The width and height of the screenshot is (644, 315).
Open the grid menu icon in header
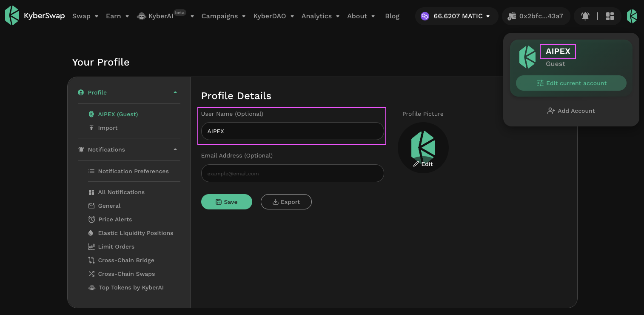610,16
